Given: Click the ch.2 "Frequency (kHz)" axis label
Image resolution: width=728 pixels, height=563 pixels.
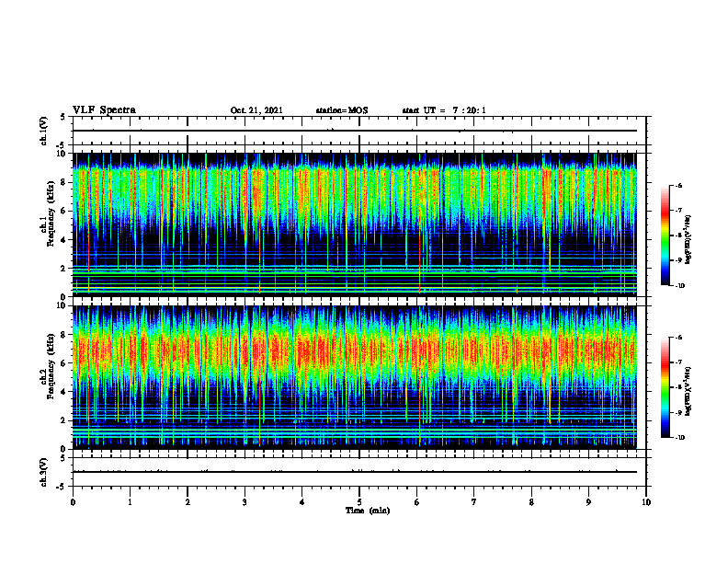Looking at the screenshot, I should point(51,365).
